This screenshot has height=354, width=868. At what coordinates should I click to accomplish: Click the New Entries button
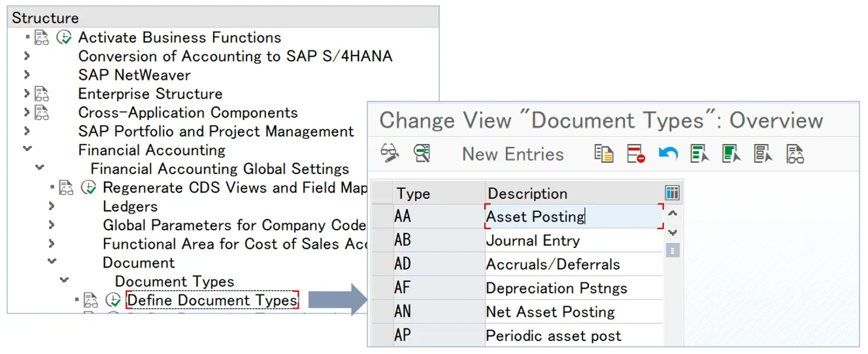(512, 154)
